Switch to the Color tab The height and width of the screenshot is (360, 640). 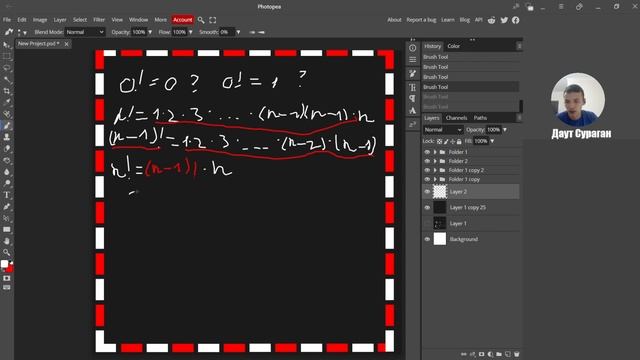(453, 46)
